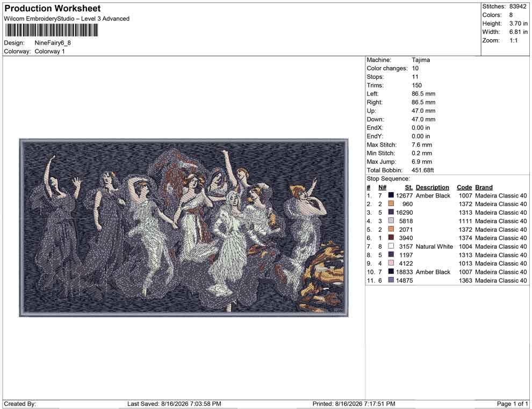532x409 pixels.
Task: Click stitch count 16290
Action: click(405, 213)
